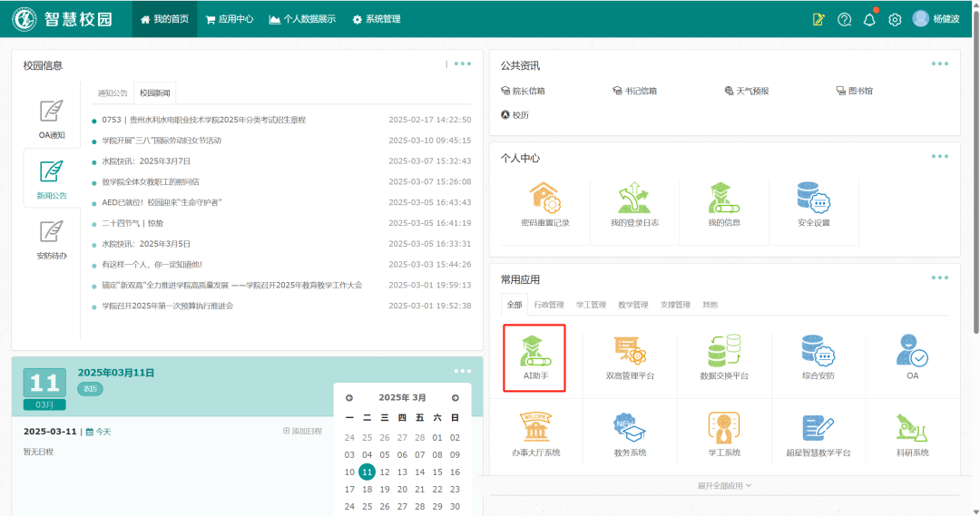Select 教学管理 apps tab
Image resolution: width=980 pixels, height=516 pixels.
[633, 305]
